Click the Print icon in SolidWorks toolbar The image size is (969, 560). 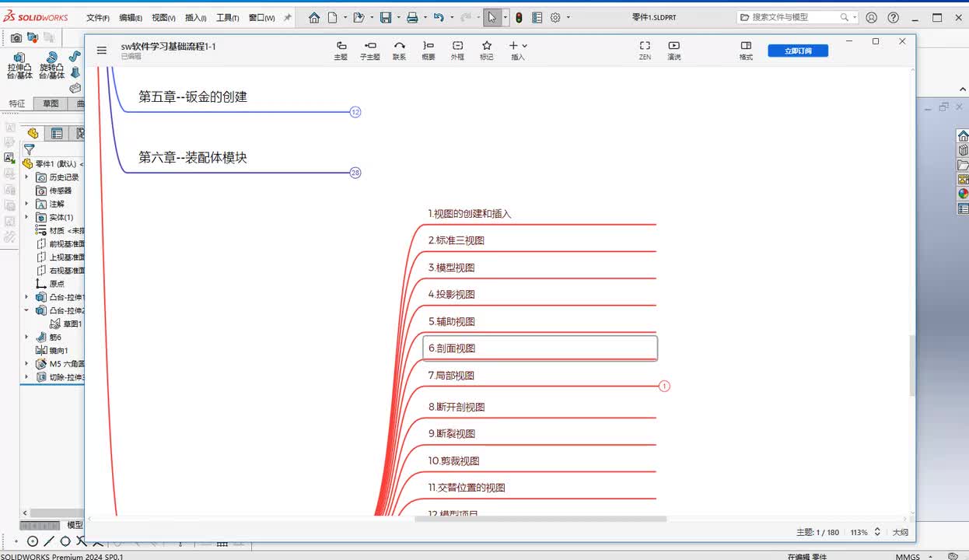click(412, 17)
